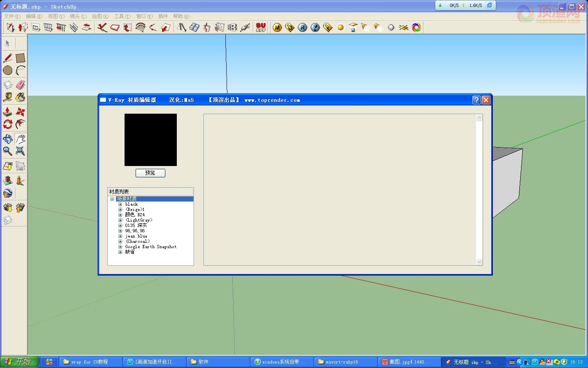Expand the jean blue material node

tap(120, 236)
